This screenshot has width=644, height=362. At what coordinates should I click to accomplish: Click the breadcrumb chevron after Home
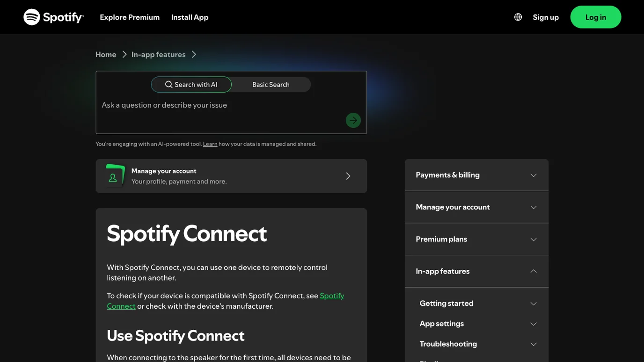click(x=124, y=54)
